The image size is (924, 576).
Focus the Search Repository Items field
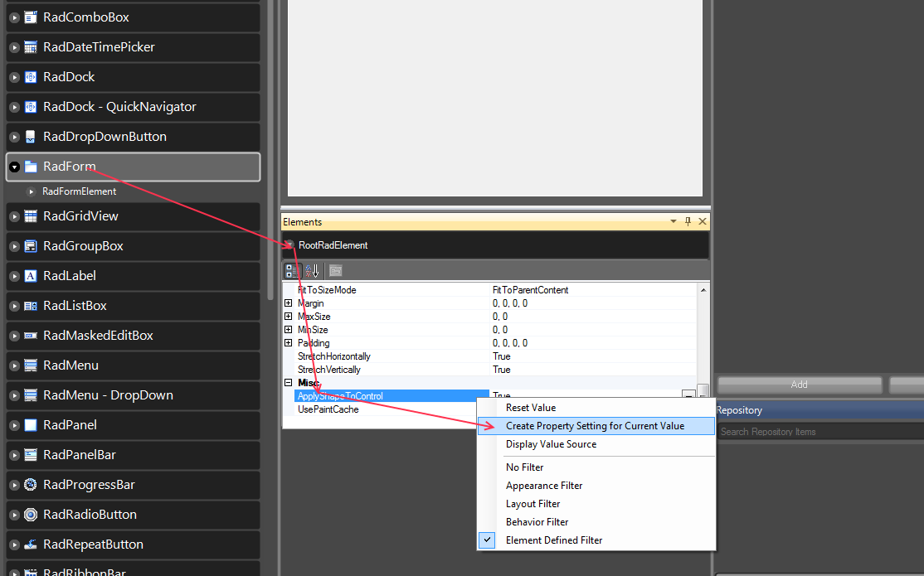[x=820, y=432]
